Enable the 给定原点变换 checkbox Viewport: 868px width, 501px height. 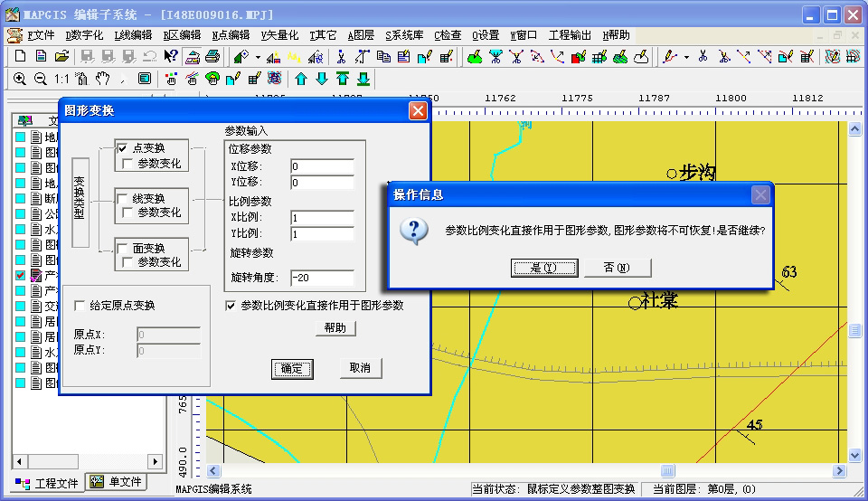point(80,306)
